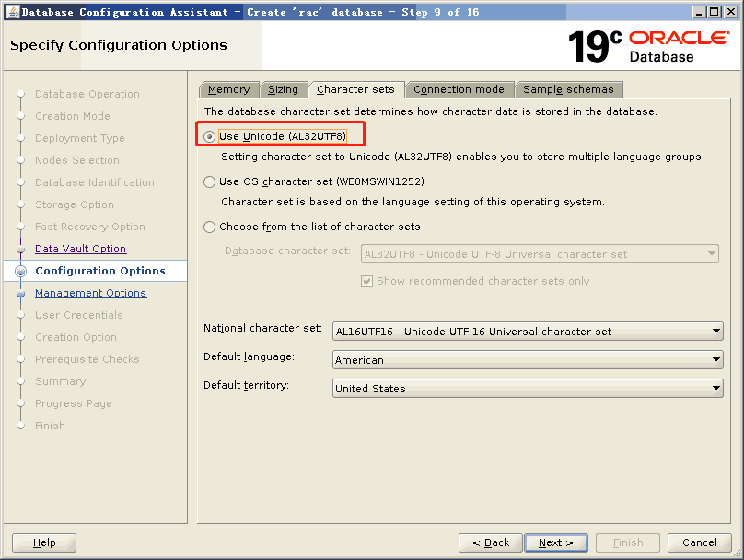Click the Configuration Options step bullet icon

[20, 271]
